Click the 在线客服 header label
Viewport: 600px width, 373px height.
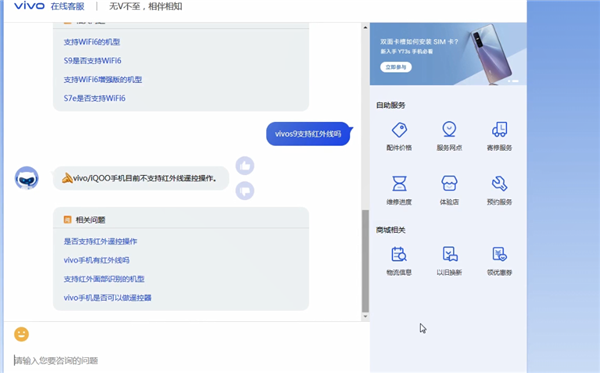pyautogui.click(x=67, y=7)
